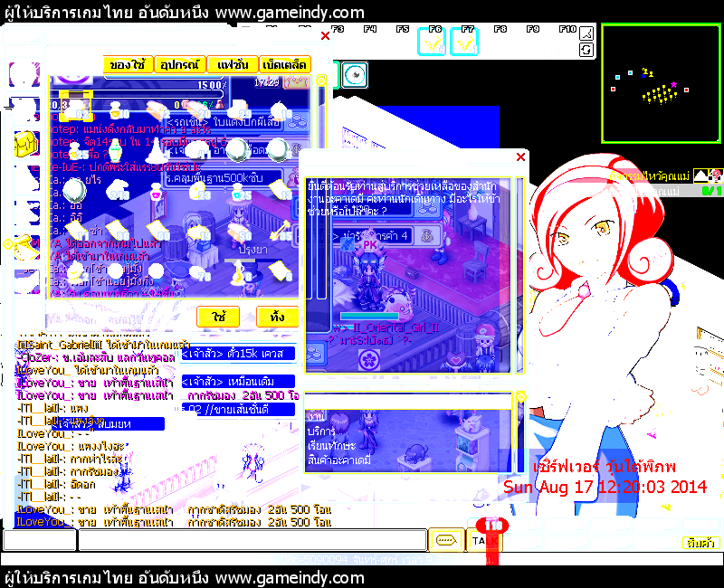The width and height of the screenshot is (724, 588).
Task: Click the line-chart icon beside F10
Action: coord(586,33)
